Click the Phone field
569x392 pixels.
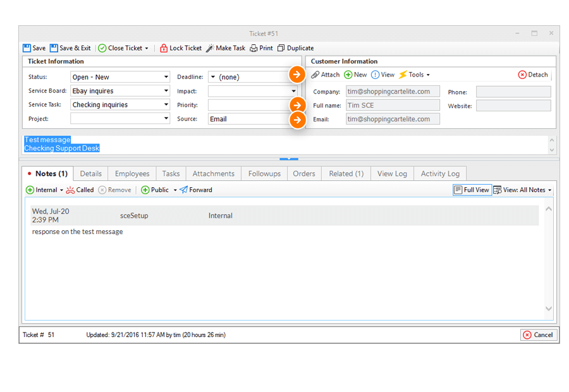coord(513,92)
